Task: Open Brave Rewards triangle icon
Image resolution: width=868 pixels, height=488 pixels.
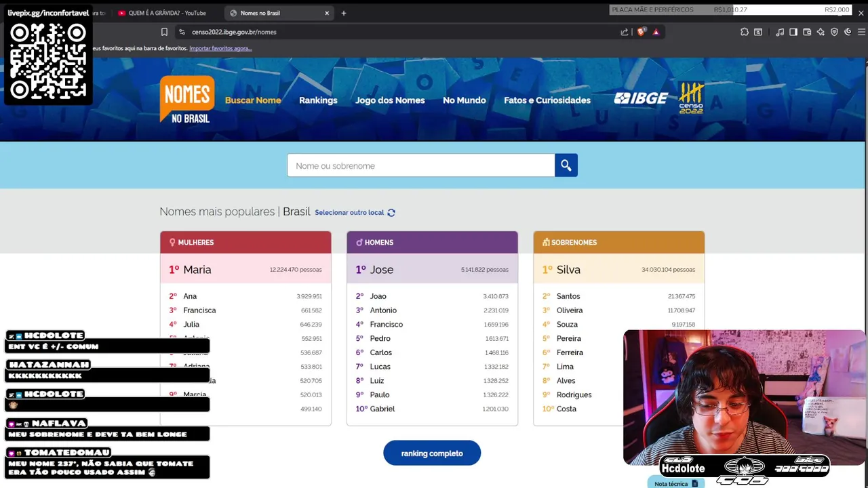Action: [656, 32]
